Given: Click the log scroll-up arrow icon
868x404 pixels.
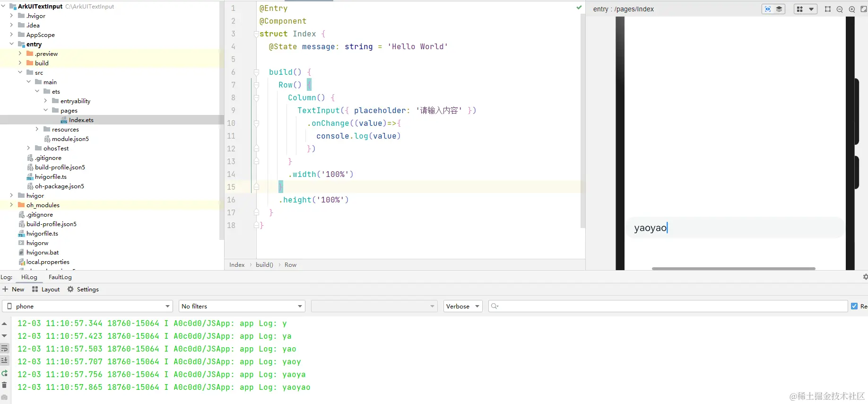Looking at the screenshot, I should click(x=4, y=324).
